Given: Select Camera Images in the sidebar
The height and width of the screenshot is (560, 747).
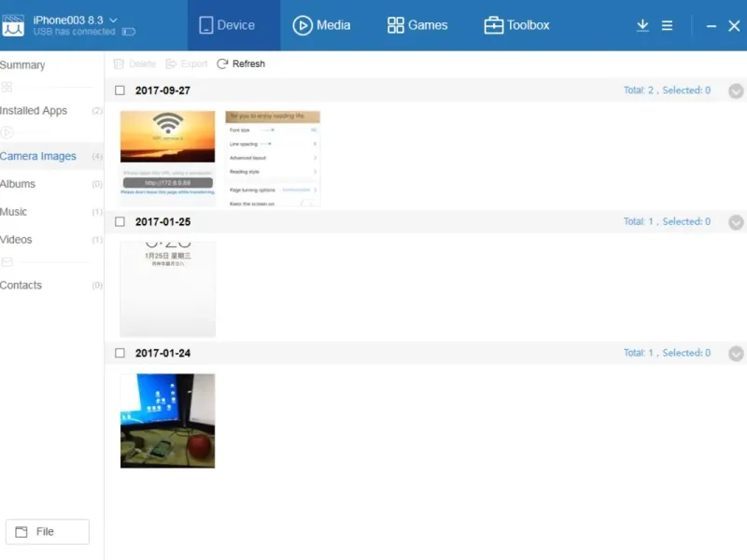Looking at the screenshot, I should [x=51, y=156].
